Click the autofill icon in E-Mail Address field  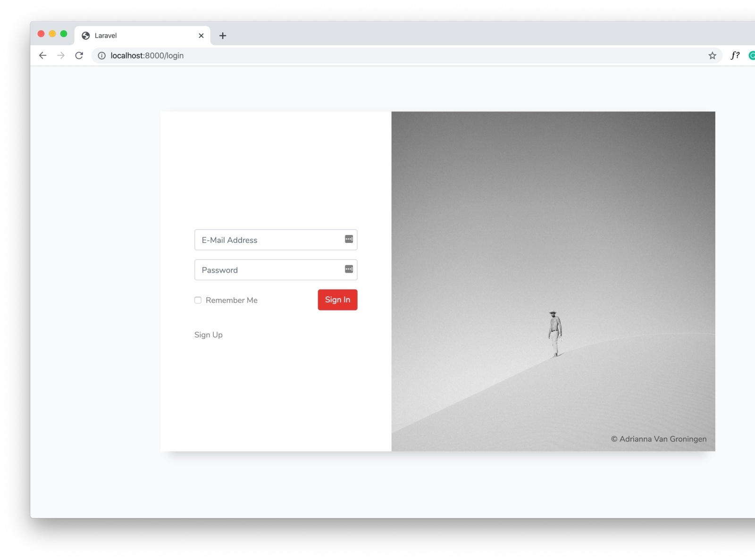[349, 239]
